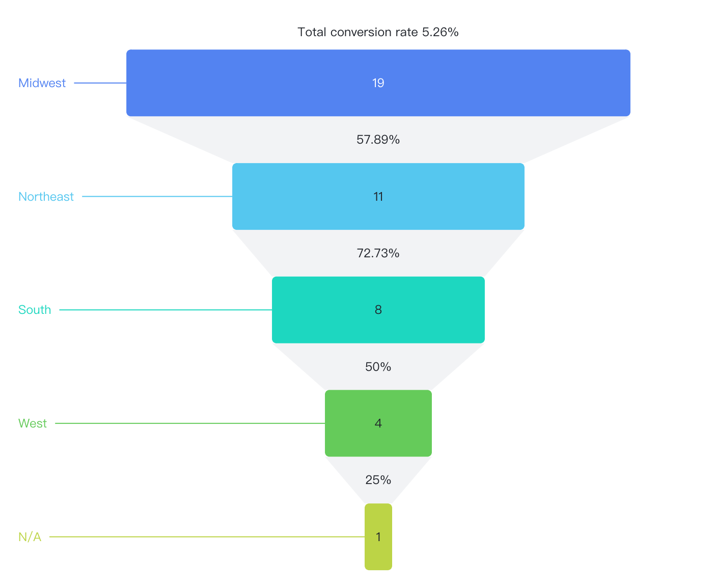The width and height of the screenshot is (714, 588).
Task: Click the 50% conversion rate label
Action: [x=378, y=367]
